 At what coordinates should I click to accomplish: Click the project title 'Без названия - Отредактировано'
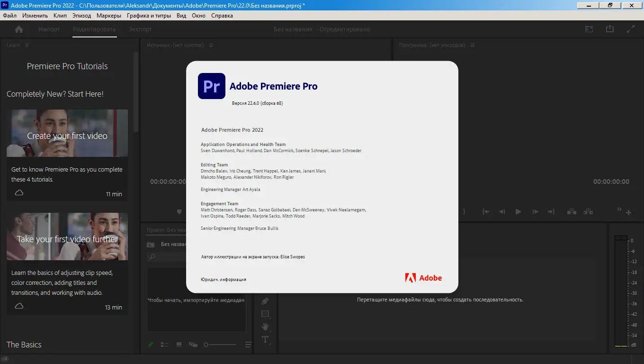(x=322, y=29)
